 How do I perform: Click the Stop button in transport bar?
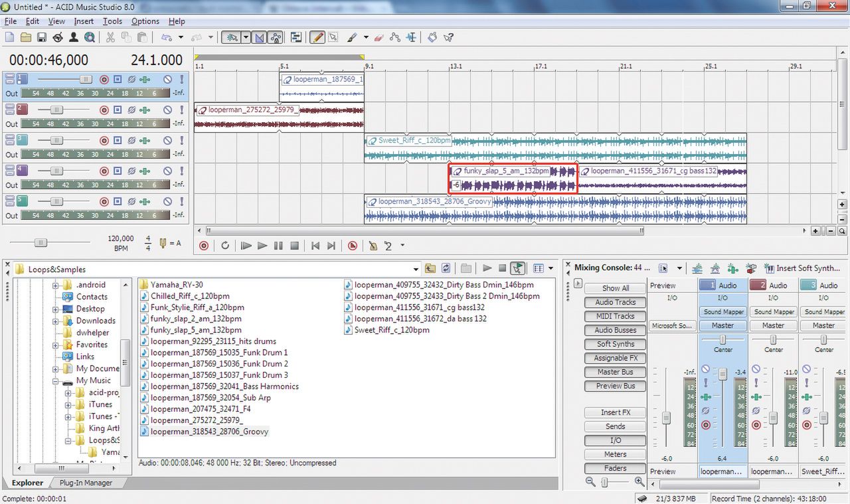click(x=294, y=246)
